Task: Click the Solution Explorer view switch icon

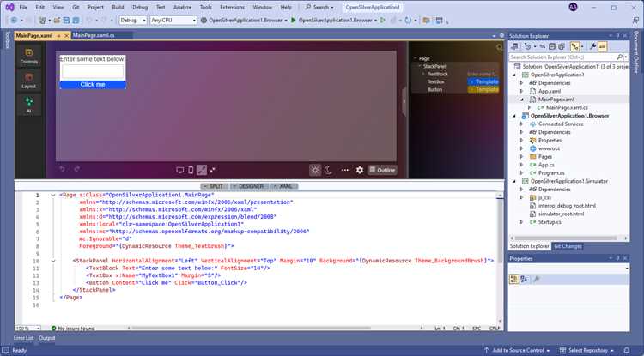Action: point(514,47)
